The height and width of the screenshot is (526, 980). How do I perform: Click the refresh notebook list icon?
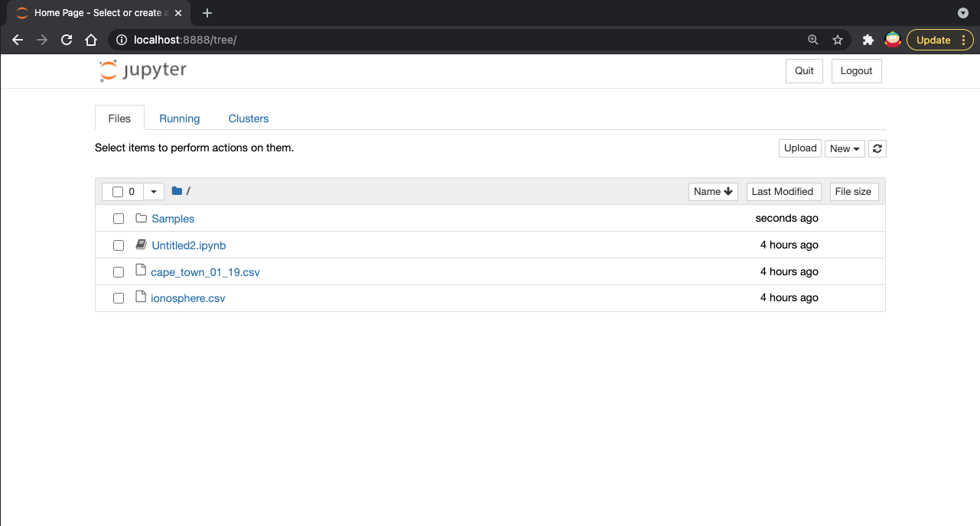tap(878, 148)
